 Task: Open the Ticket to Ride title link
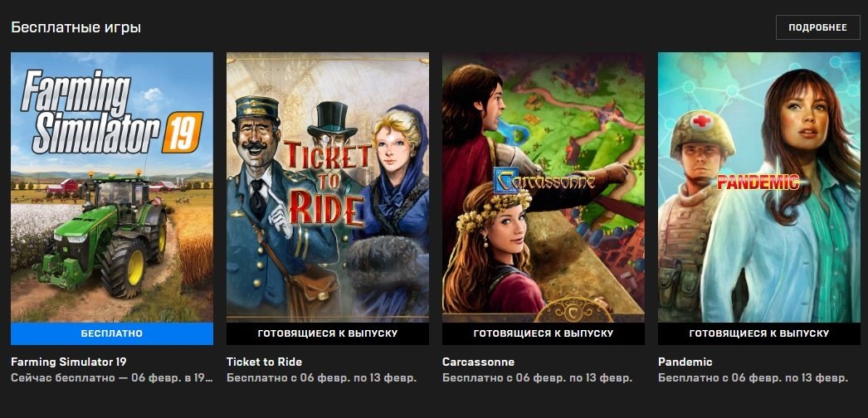[264, 362]
